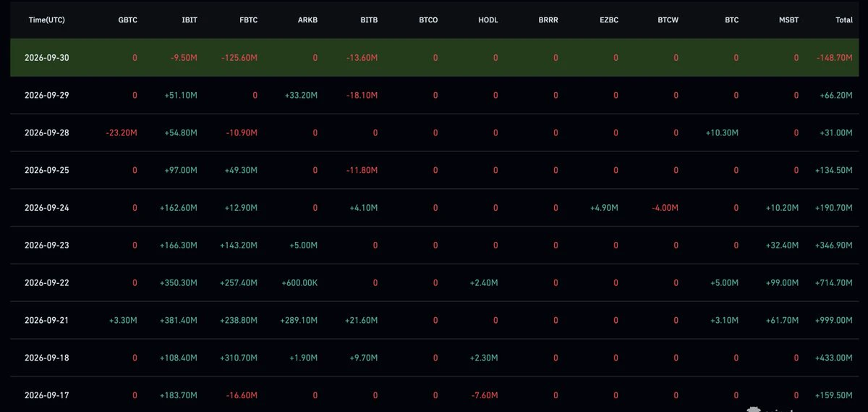Image resolution: width=868 pixels, height=412 pixels.
Task: Click the +10.20M MSBT value
Action: click(783, 208)
